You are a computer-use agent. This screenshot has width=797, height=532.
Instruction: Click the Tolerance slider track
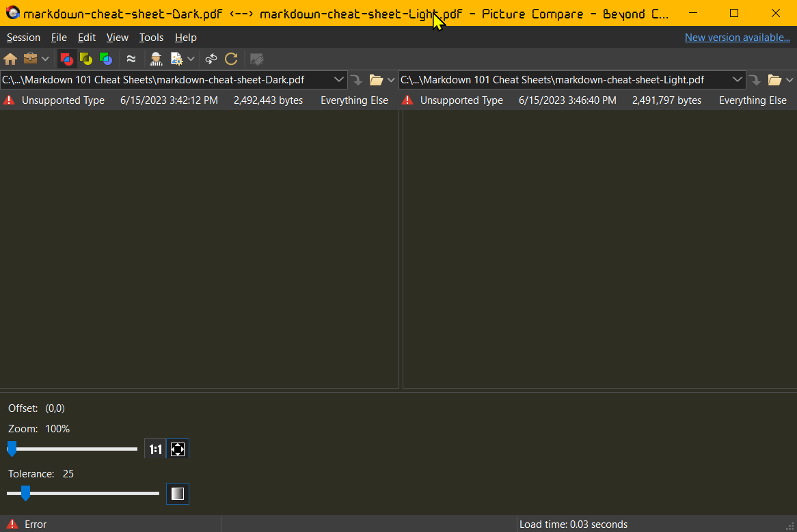96,493
